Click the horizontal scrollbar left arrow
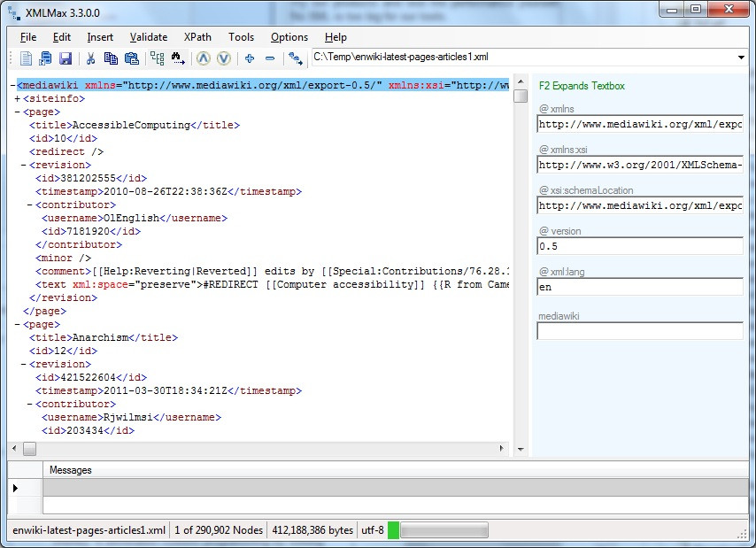Screen dimensions: 756x548 (14, 449)
